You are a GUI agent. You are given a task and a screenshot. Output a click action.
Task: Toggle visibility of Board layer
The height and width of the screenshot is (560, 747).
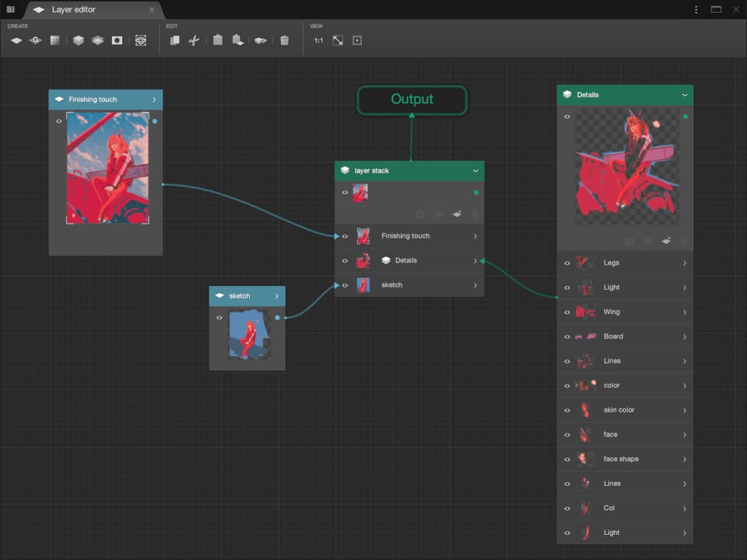click(x=567, y=336)
